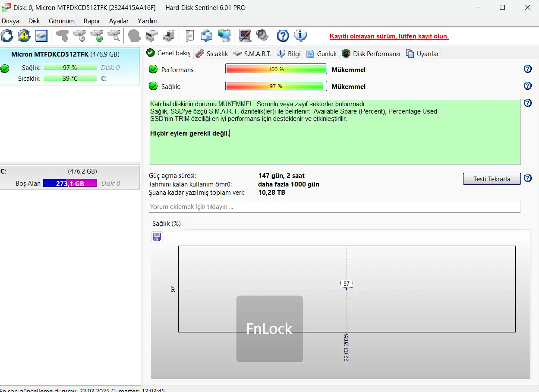Viewport: 539px width, 392px height.
Task: Switch to the Bilgi tab
Action: click(289, 54)
